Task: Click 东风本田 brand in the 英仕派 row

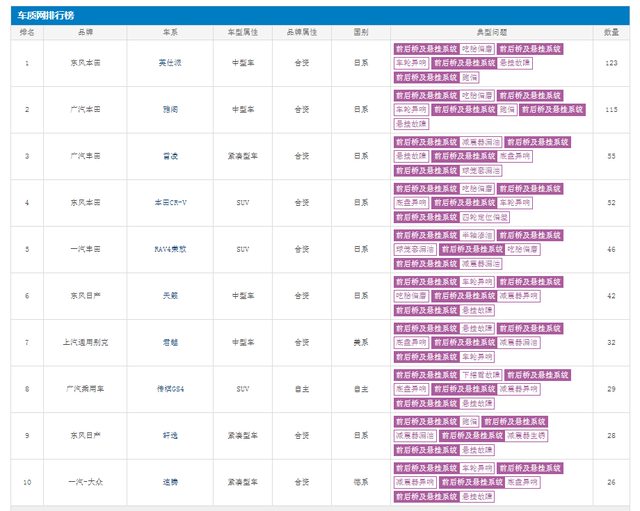Action: point(85,63)
